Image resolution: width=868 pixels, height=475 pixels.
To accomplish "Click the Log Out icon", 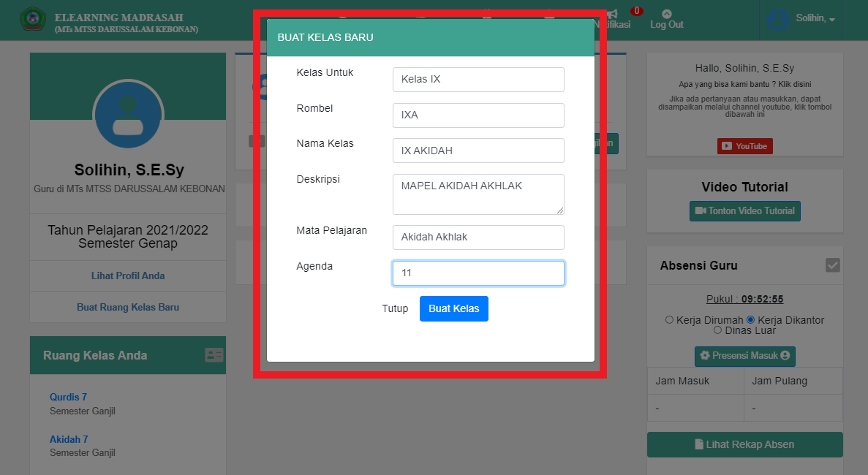I will click(666, 14).
